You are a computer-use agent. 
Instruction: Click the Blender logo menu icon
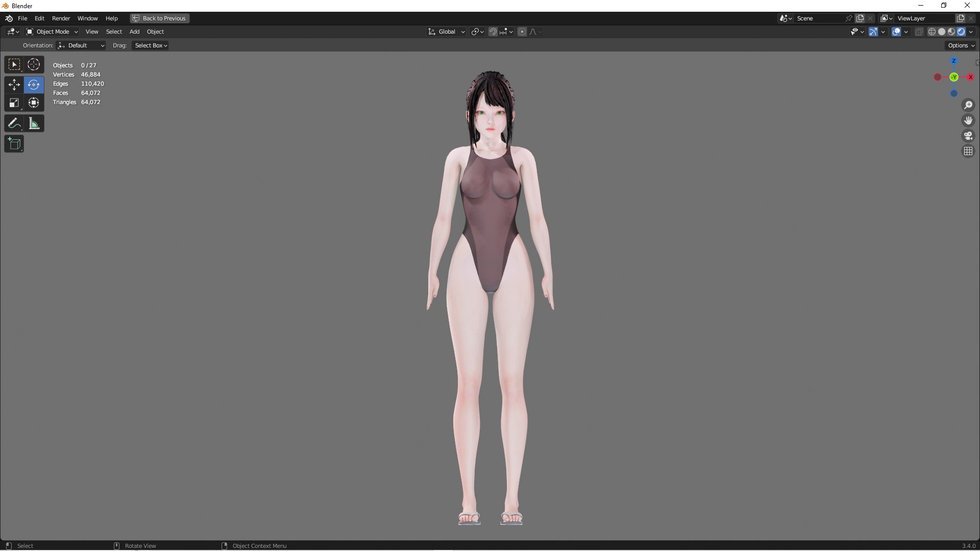(x=9, y=18)
